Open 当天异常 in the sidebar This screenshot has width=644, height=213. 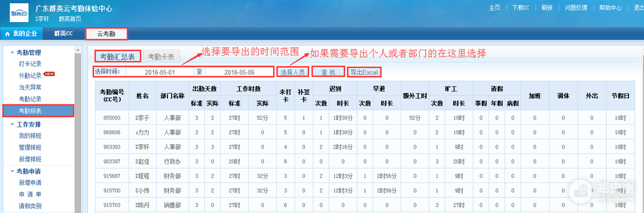pyautogui.click(x=30, y=87)
